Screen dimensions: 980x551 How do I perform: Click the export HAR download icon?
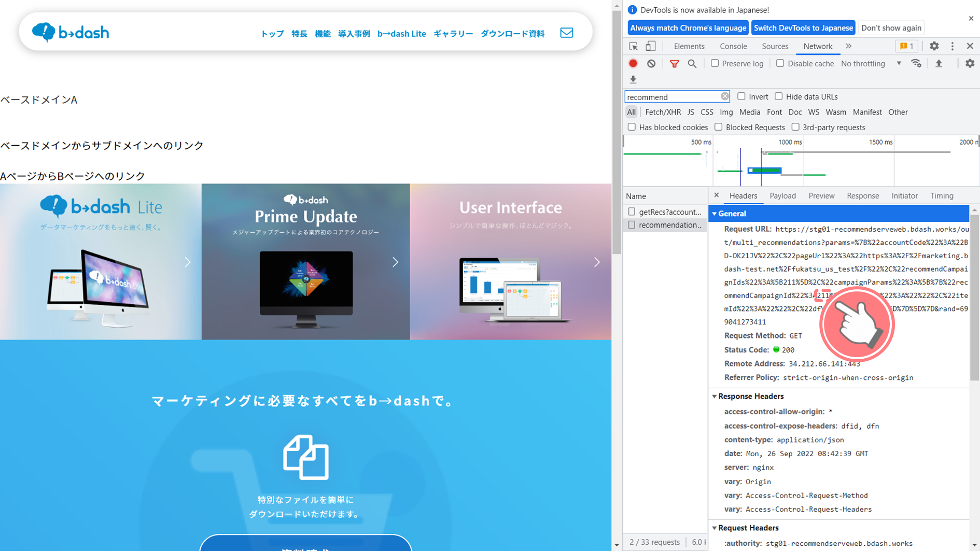(633, 79)
